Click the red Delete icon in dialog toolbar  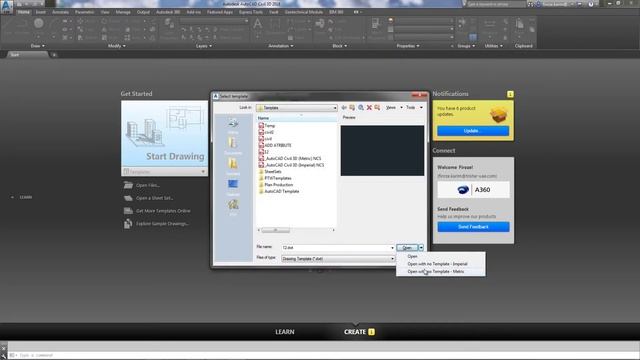pyautogui.click(x=369, y=107)
